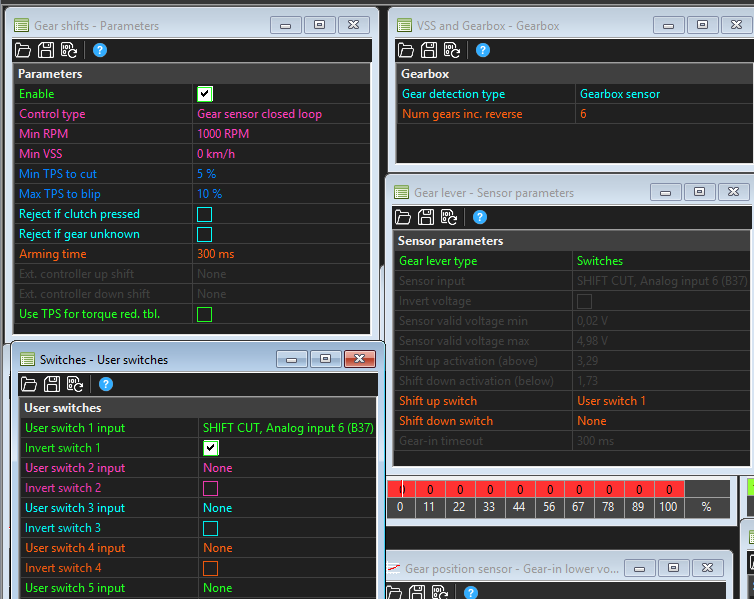Open file icon in VSS and Gearbox window
Viewport: 754px width, 599px height.
[405, 50]
